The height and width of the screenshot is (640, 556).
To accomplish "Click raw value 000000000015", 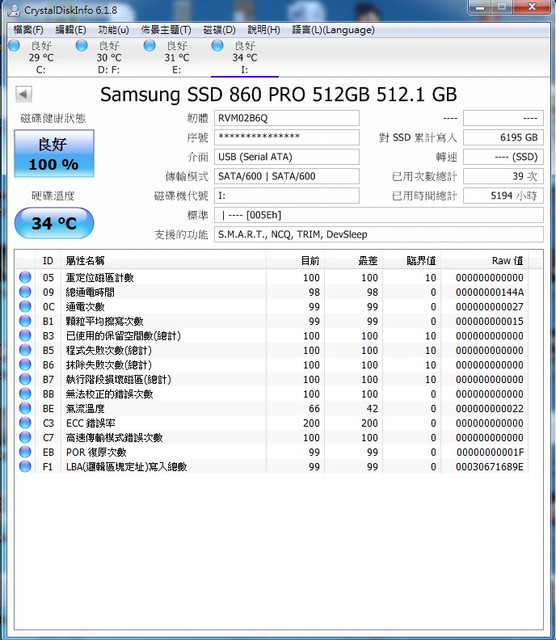I will click(x=489, y=321).
